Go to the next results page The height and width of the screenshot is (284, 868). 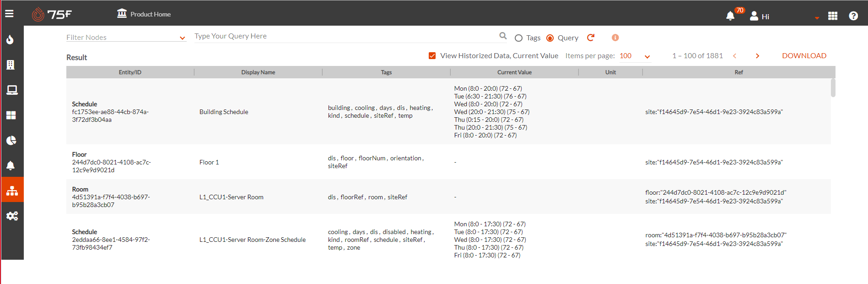coord(757,56)
